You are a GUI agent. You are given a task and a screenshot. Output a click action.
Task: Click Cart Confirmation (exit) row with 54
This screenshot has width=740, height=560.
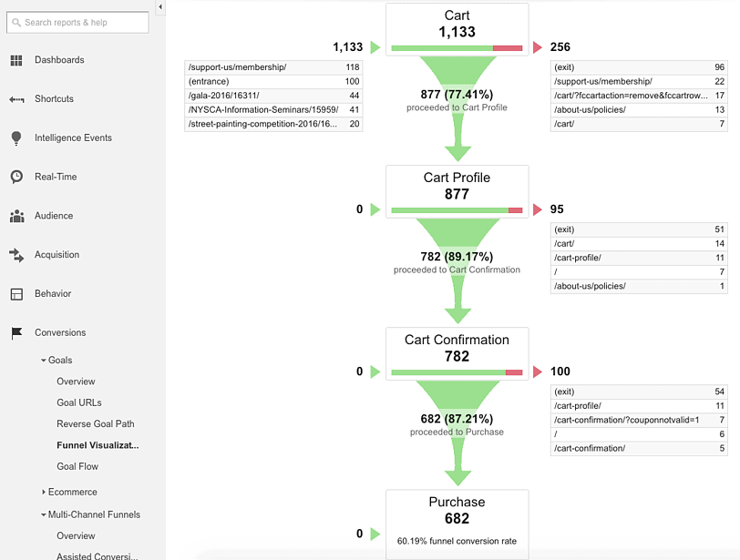tap(639, 392)
